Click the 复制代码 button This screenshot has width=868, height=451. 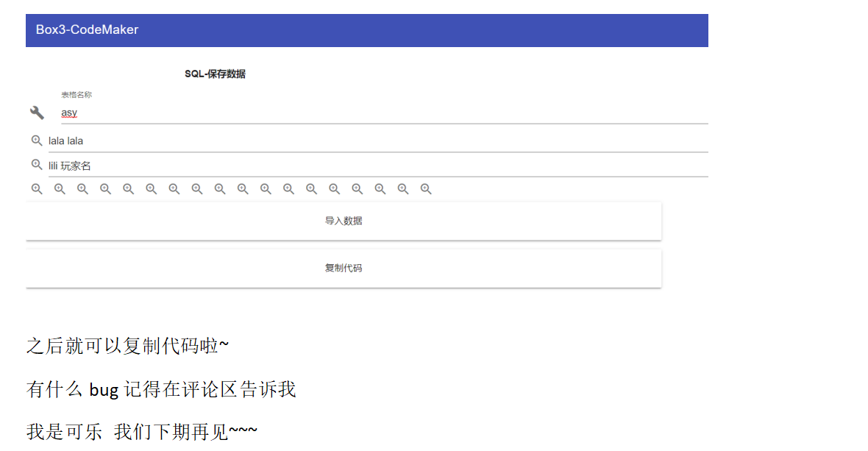[x=344, y=269]
